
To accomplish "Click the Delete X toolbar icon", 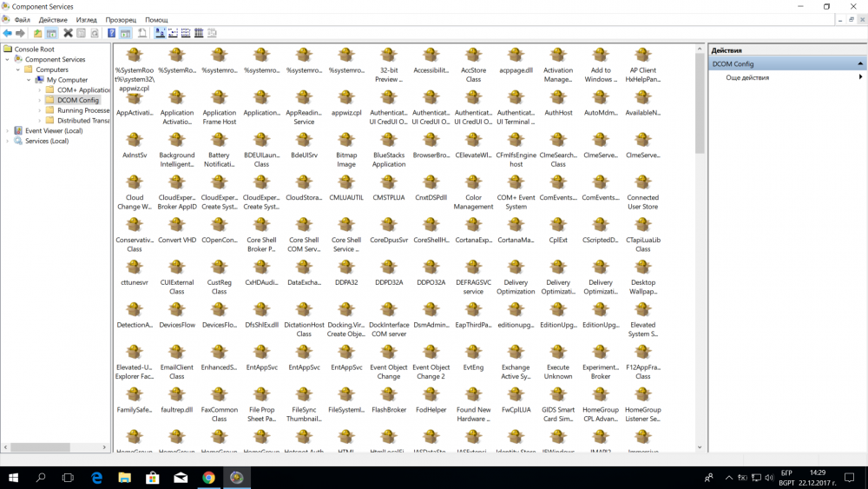I will pyautogui.click(x=68, y=33).
